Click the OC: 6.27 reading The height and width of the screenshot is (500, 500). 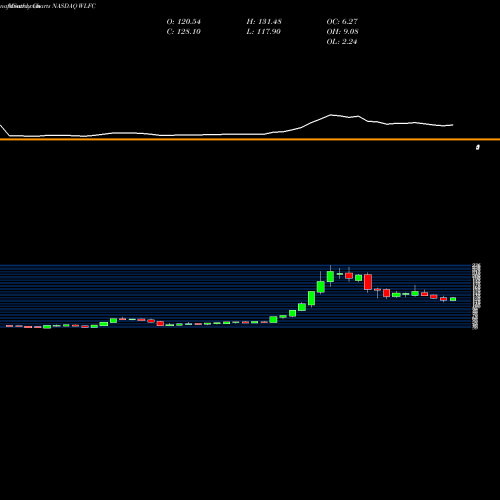(x=342, y=22)
